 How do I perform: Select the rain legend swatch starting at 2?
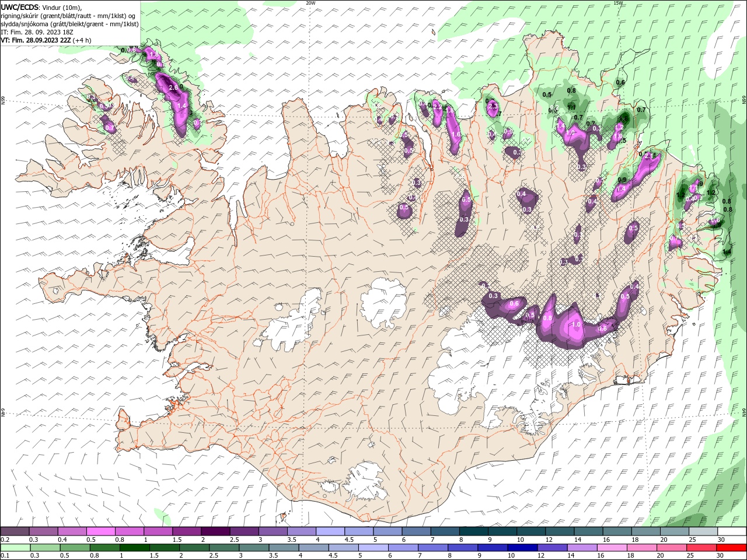point(194,548)
